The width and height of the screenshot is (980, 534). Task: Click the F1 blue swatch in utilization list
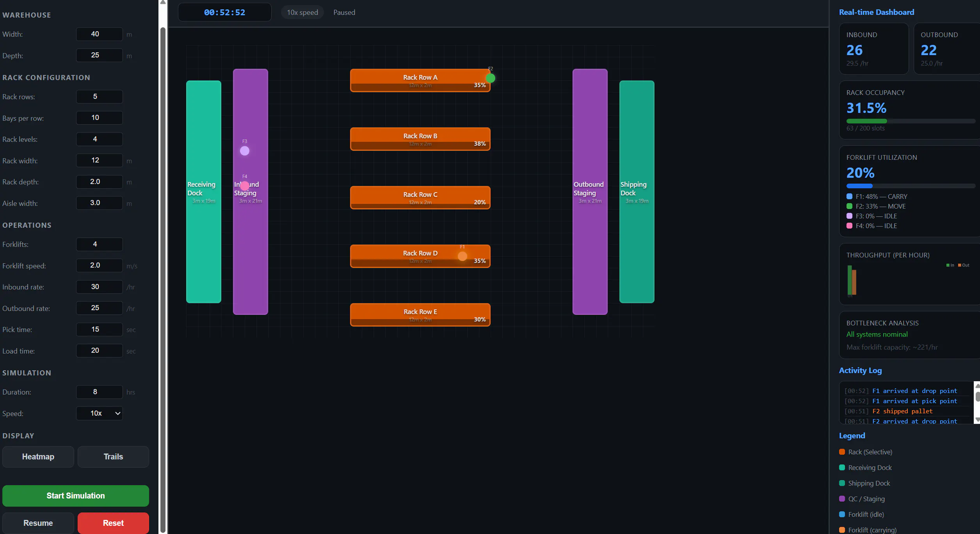click(849, 196)
